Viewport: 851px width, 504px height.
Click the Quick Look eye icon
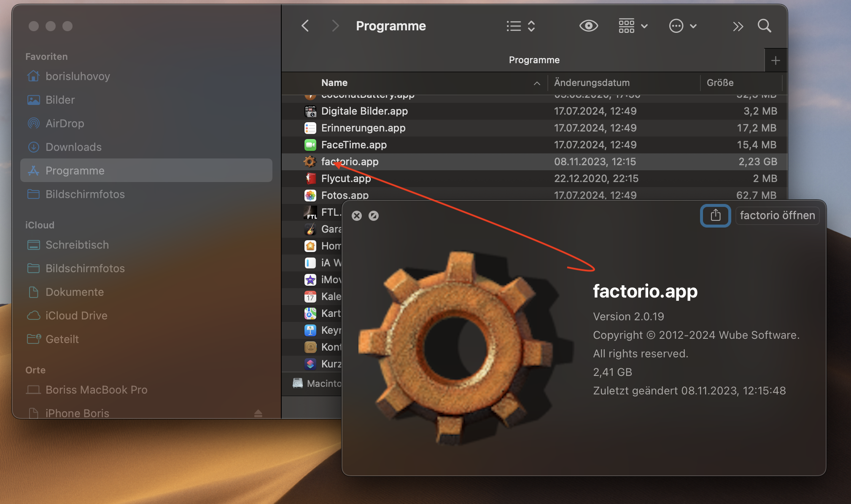point(588,26)
